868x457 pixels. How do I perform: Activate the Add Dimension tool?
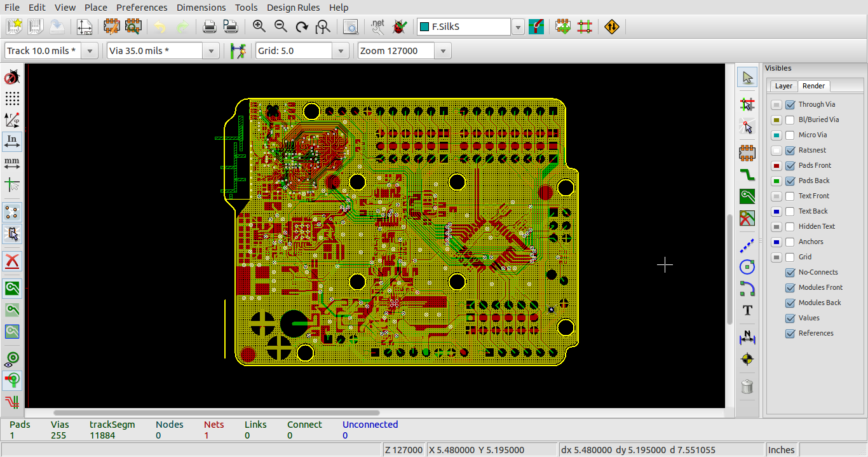point(747,338)
